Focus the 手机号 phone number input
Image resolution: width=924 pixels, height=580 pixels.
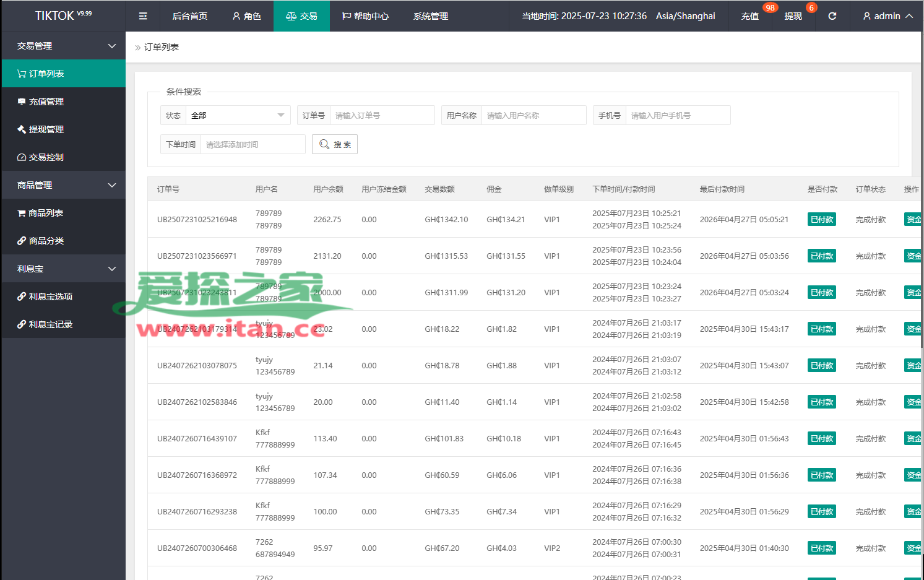(x=678, y=115)
